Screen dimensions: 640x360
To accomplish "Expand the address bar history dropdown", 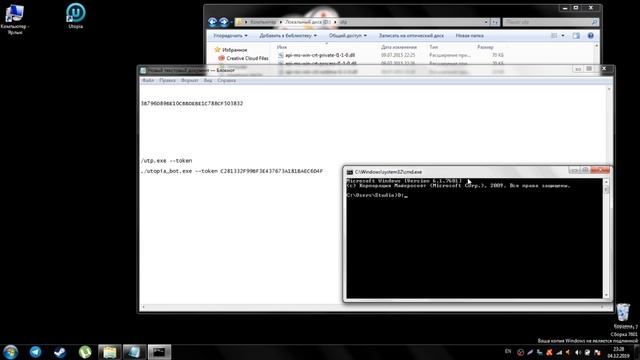I will (486, 22).
